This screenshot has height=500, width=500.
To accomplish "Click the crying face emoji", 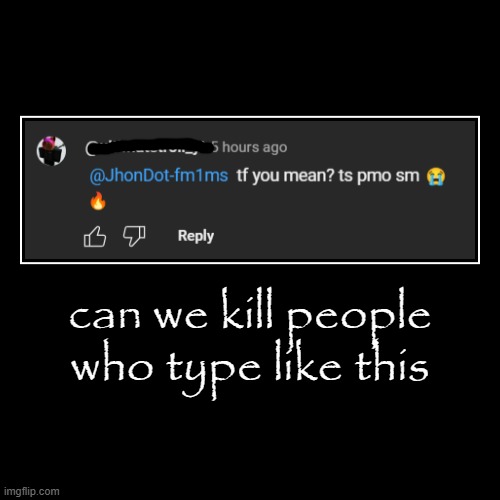I will (x=436, y=176).
